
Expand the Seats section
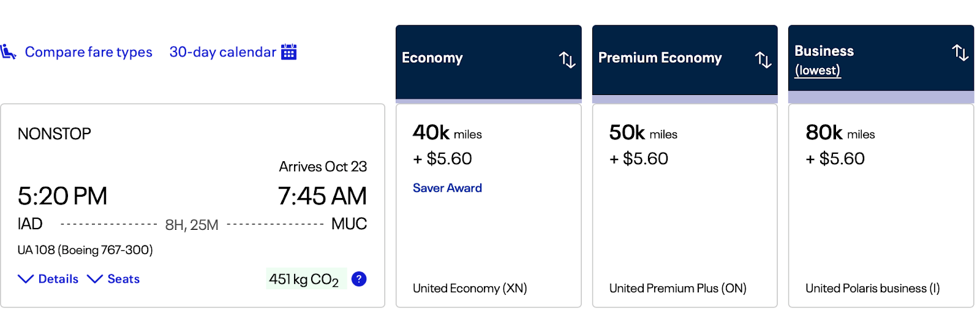[x=123, y=280]
